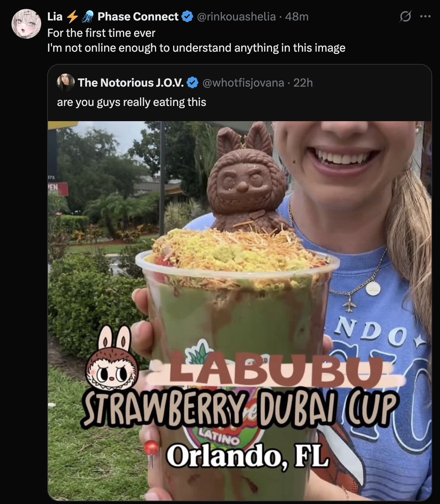440x504 pixels.
Task: Open the quoted tweet text 'are you guys really eating this'
Action: [132, 102]
